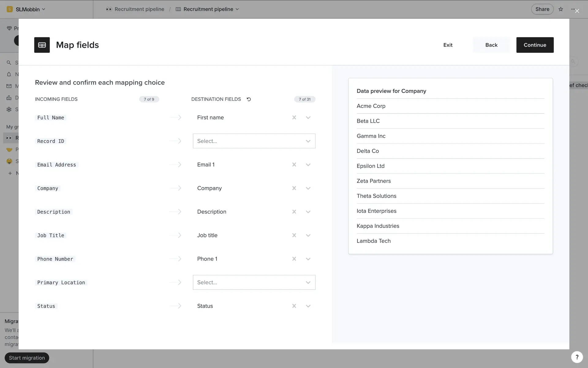Expand the Phone 1 destination chevron
This screenshot has height=368, width=588.
click(x=308, y=259)
